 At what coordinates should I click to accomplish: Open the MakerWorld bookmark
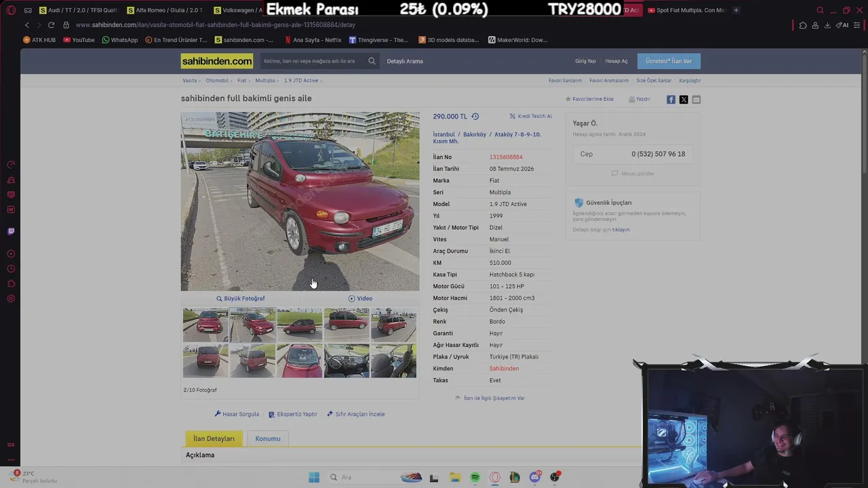(517, 40)
